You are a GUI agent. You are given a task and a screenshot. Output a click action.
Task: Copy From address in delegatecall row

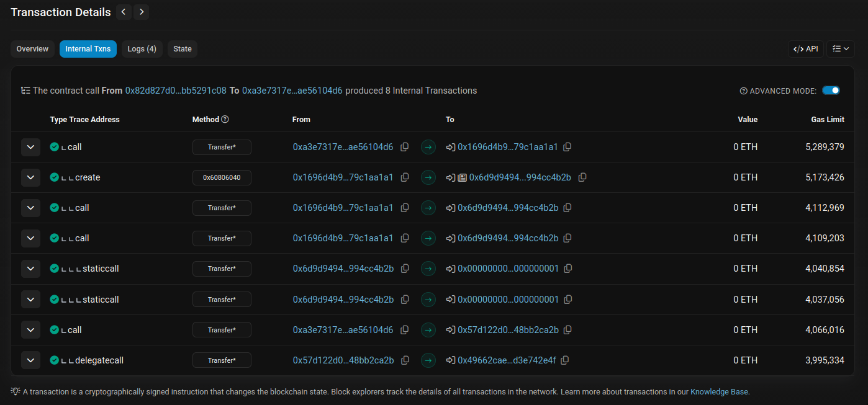405,360
